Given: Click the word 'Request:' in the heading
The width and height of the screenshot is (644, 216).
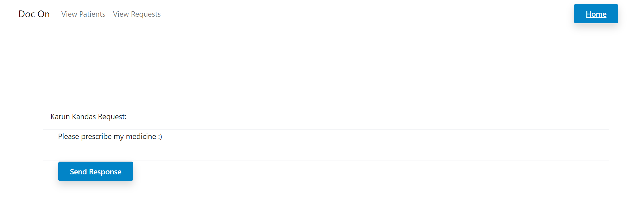Looking at the screenshot, I should tap(112, 117).
